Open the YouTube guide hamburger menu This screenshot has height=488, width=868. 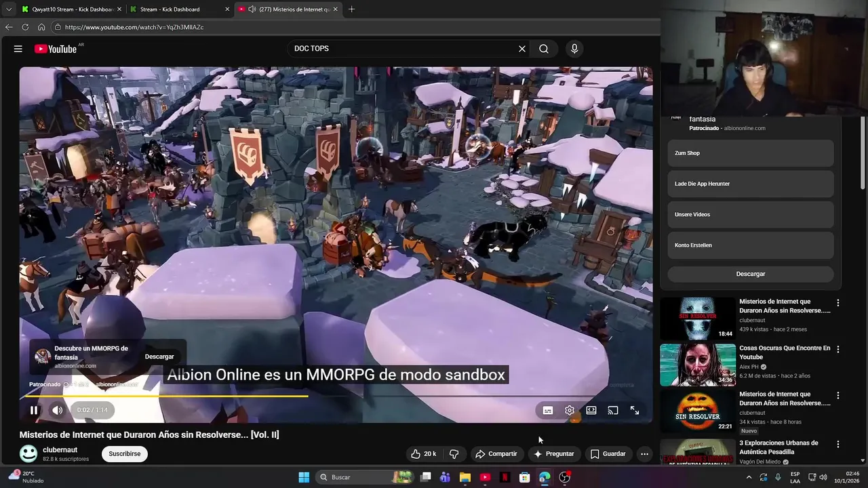[x=18, y=49]
